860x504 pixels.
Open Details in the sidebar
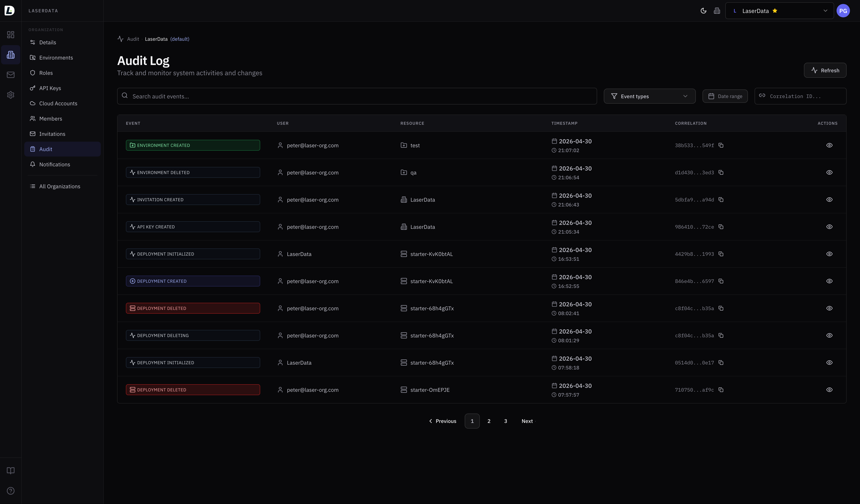[x=63, y=42]
